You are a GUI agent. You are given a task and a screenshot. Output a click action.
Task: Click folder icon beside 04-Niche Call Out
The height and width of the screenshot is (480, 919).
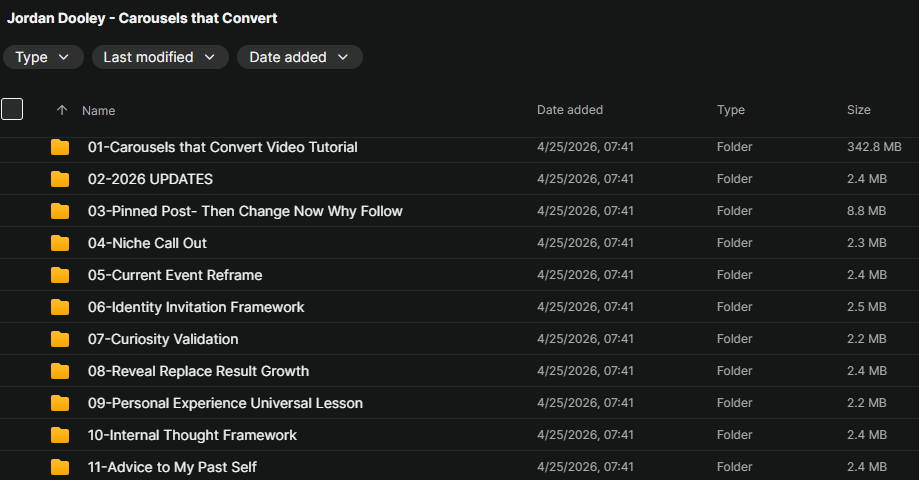tap(60, 243)
